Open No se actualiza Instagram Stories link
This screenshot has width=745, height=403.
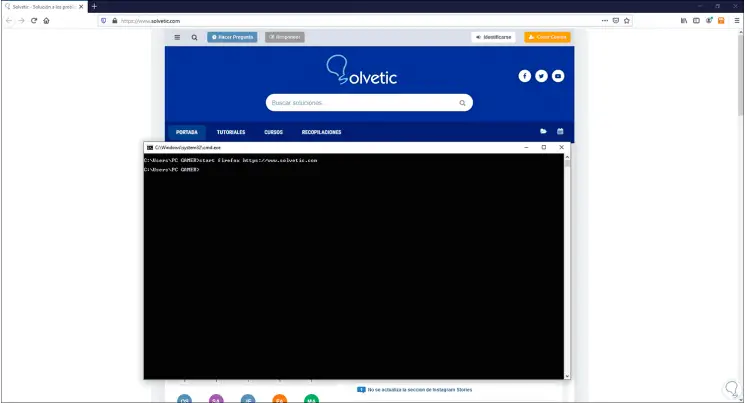point(420,390)
